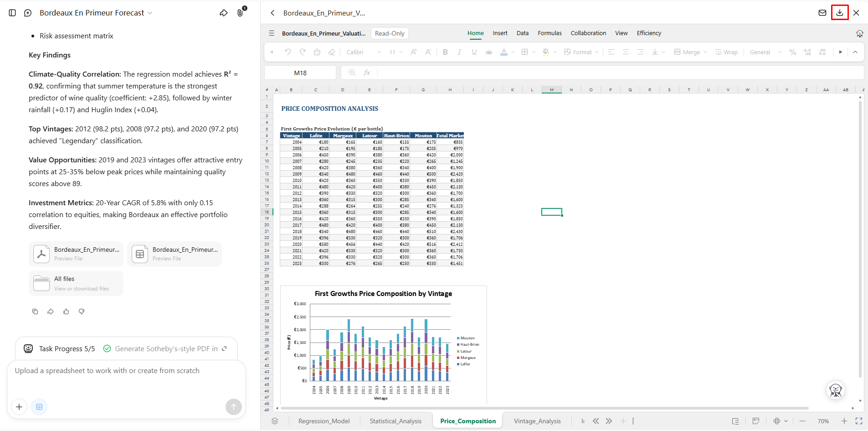Screen dimensions: 868x431
Task: Click the Clear formatting eraser icon
Action: click(332, 52)
